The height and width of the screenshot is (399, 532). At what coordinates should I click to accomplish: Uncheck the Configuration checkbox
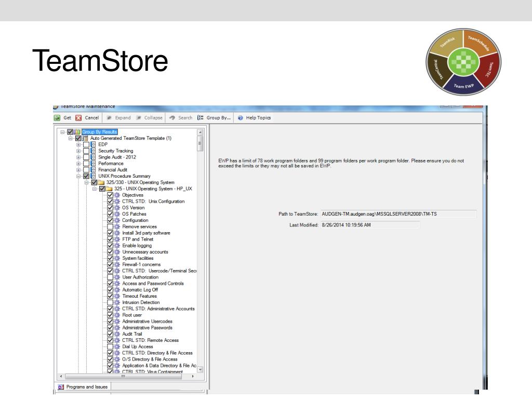(x=110, y=220)
